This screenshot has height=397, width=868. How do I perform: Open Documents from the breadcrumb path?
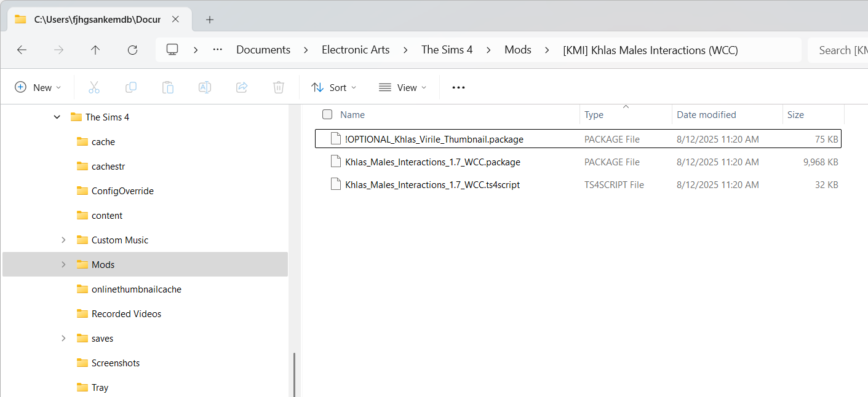coord(263,50)
